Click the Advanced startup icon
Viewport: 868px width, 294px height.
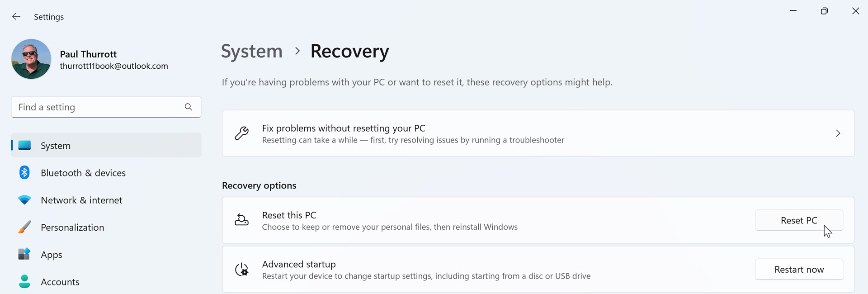pos(242,270)
